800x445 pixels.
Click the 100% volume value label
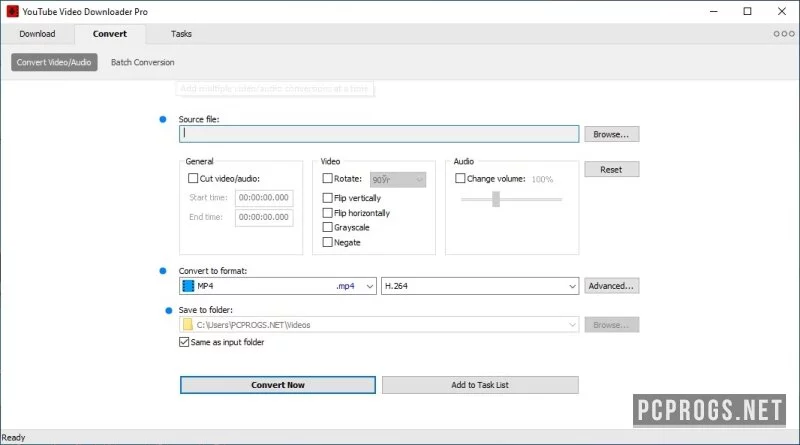click(x=542, y=179)
